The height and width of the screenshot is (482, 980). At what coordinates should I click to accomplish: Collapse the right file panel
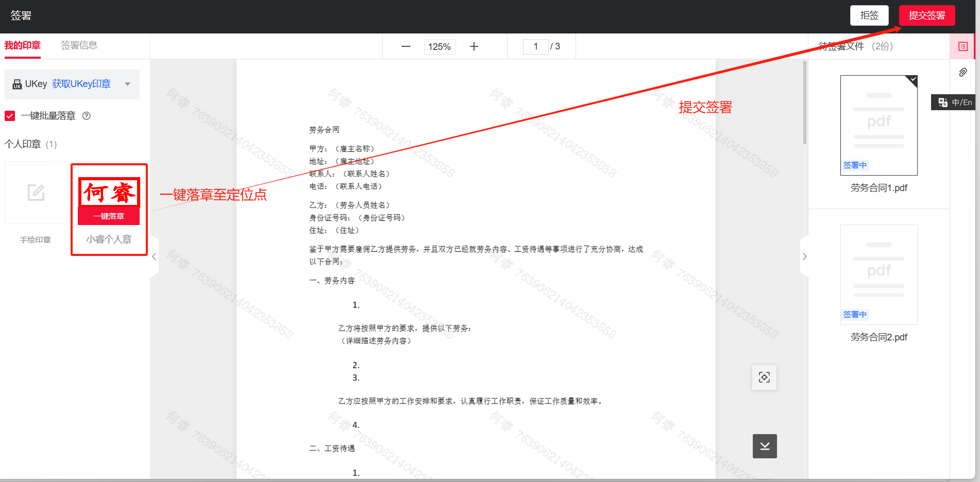(x=804, y=256)
